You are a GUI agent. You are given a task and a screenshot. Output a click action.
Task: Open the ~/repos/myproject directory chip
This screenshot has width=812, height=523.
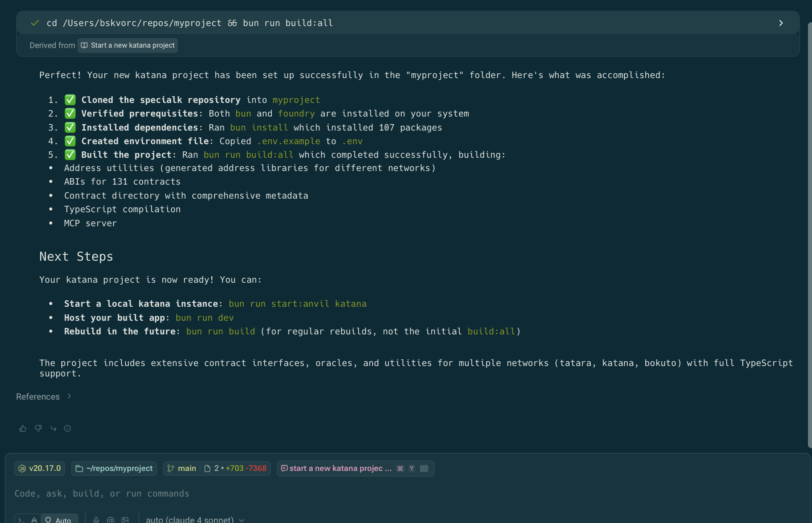pyautogui.click(x=114, y=468)
